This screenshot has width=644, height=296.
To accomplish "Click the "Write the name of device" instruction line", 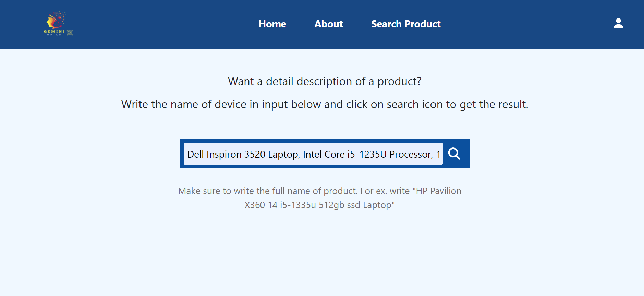I will point(325,104).
